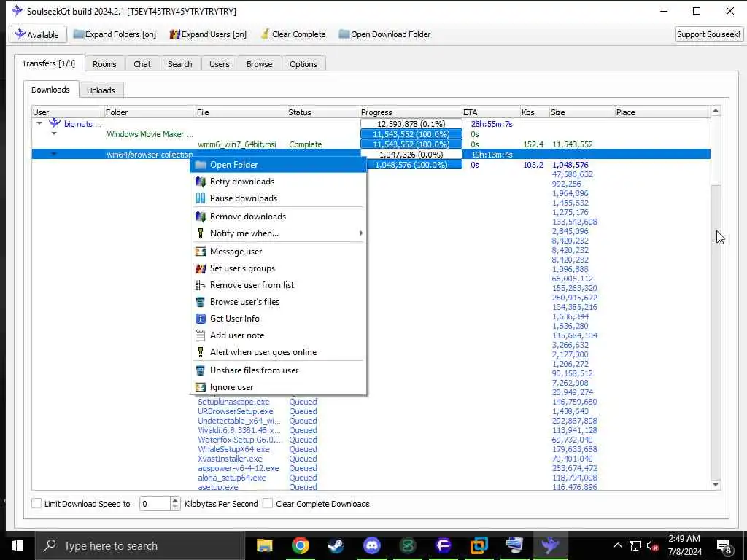Viewport: 747px width, 560px height.
Task: Click the Add user note icon
Action: [201, 335]
